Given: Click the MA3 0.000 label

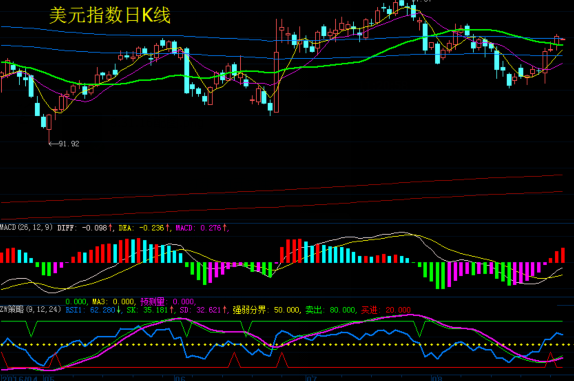Looking at the screenshot, I should [113, 302].
